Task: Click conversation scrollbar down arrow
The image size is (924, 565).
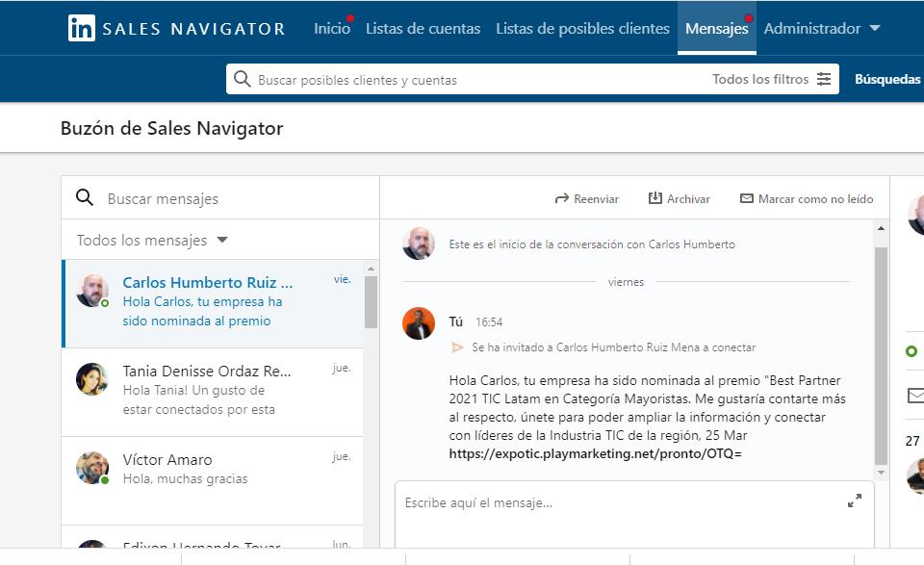Action: (881, 473)
